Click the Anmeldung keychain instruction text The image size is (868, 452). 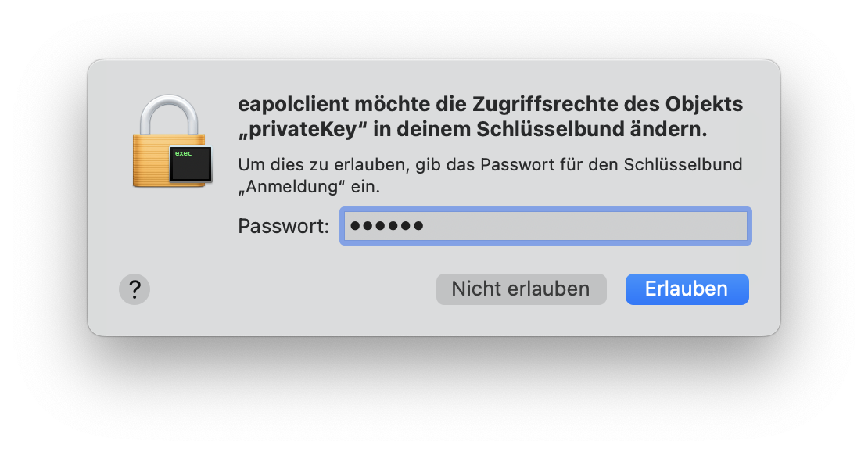point(490,174)
